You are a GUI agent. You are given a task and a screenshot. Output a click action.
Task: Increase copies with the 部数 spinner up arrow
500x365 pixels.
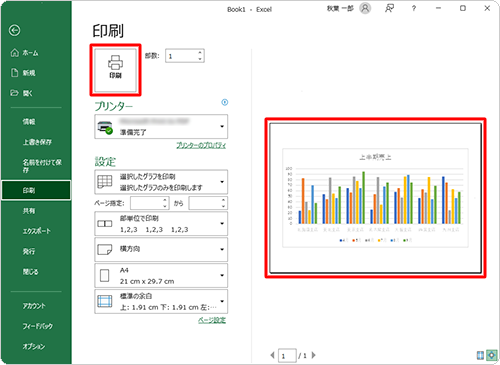tap(200, 53)
